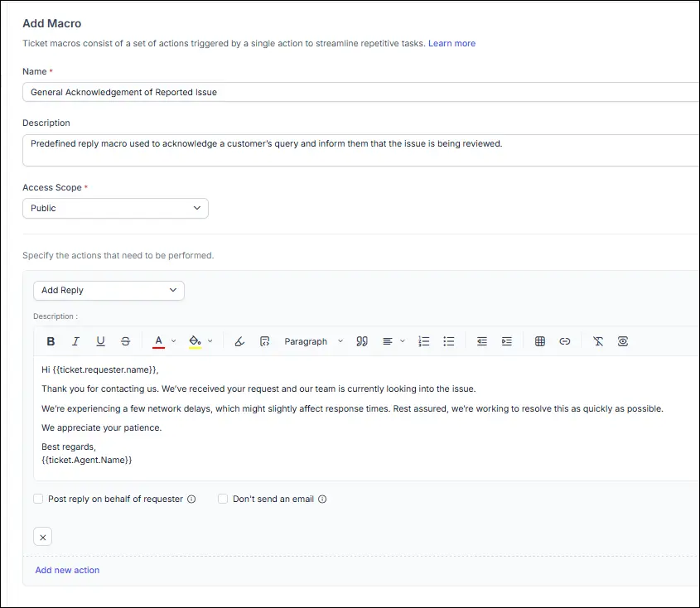The height and width of the screenshot is (608, 700).
Task: Click the 'network delays' paragraph in reply
Action: 352,408
